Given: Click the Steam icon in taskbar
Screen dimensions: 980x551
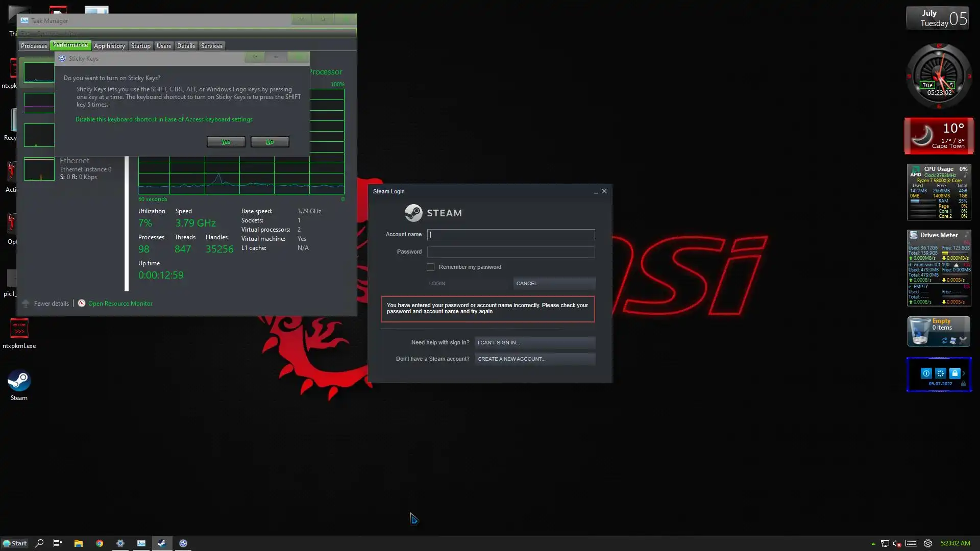Looking at the screenshot, I should (x=162, y=543).
